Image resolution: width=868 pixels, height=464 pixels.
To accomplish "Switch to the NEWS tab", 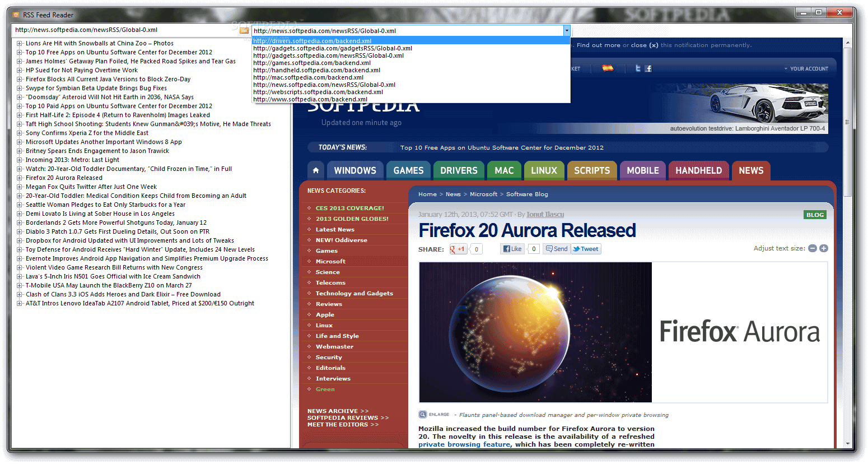I will pos(751,170).
